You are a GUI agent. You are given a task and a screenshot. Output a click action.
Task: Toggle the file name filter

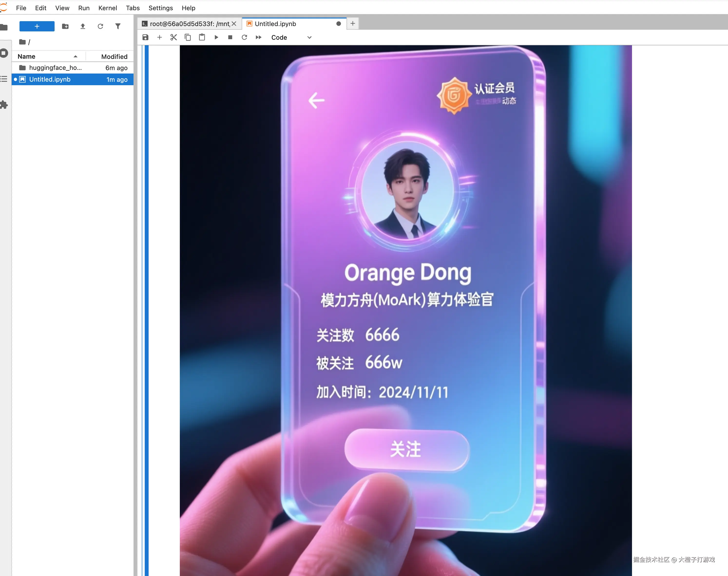(118, 26)
